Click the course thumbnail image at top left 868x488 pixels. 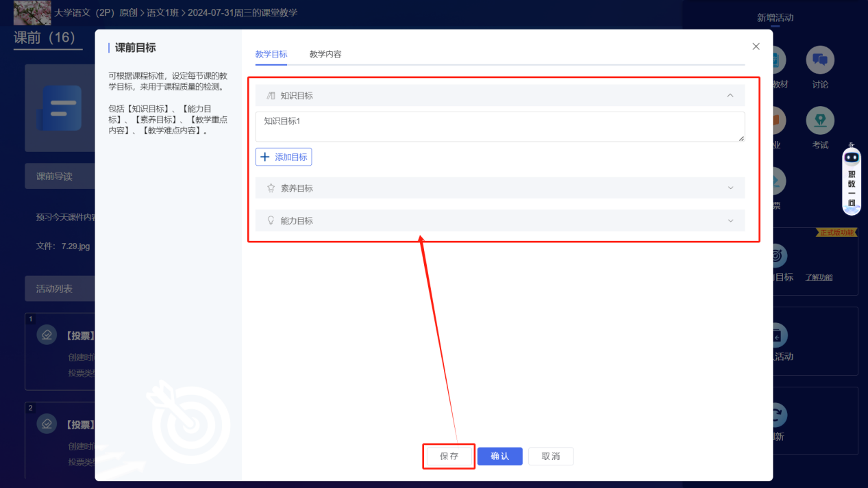pos(32,12)
